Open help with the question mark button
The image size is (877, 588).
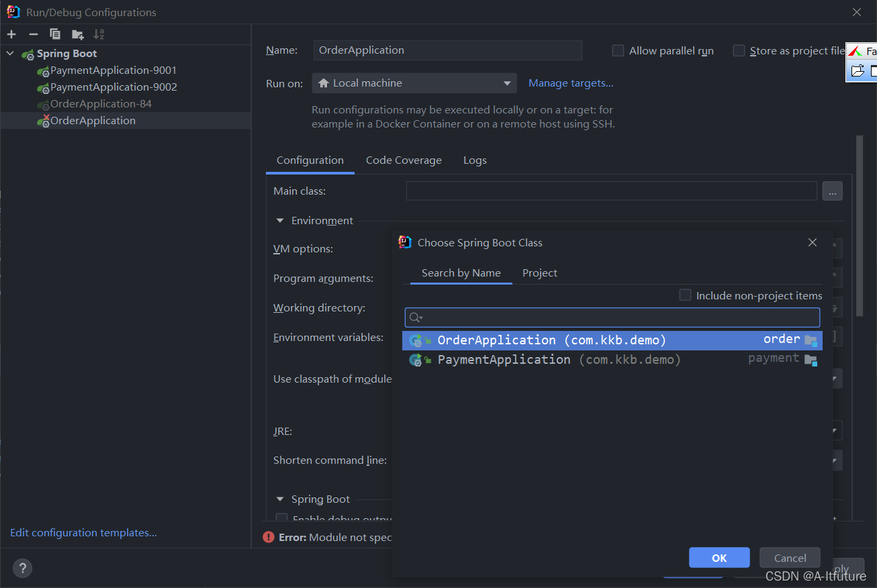22,569
